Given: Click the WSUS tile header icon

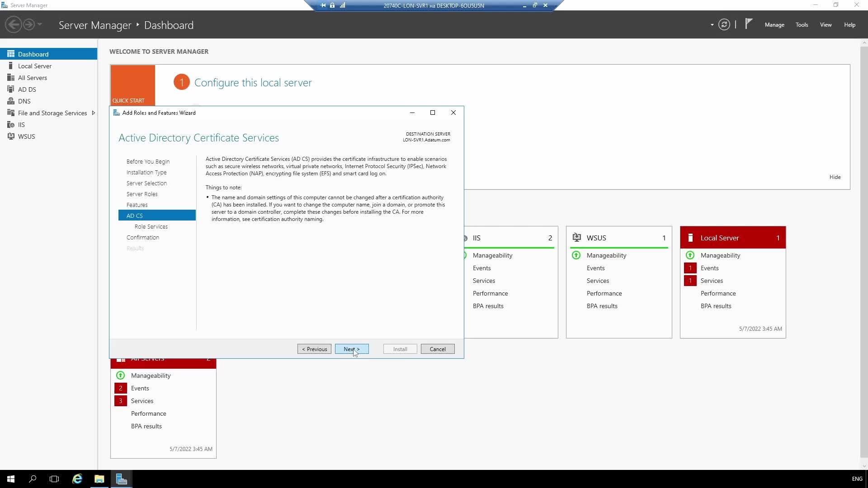Looking at the screenshot, I should 577,237.
